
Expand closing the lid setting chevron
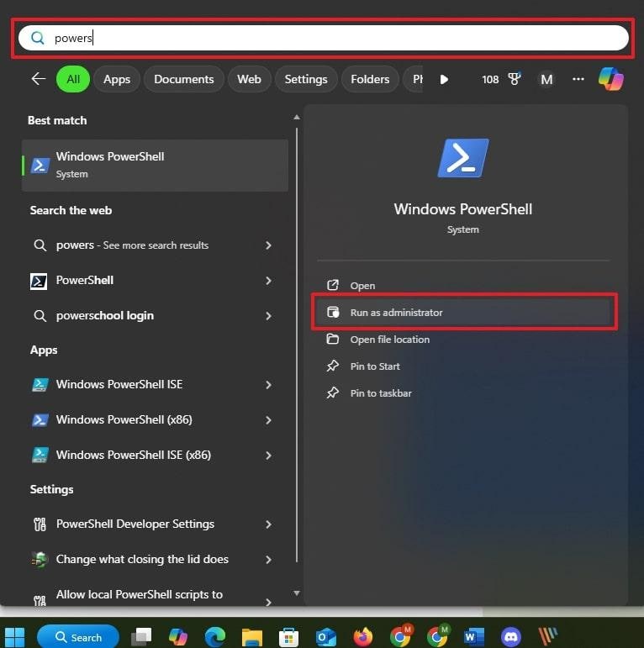click(x=269, y=560)
